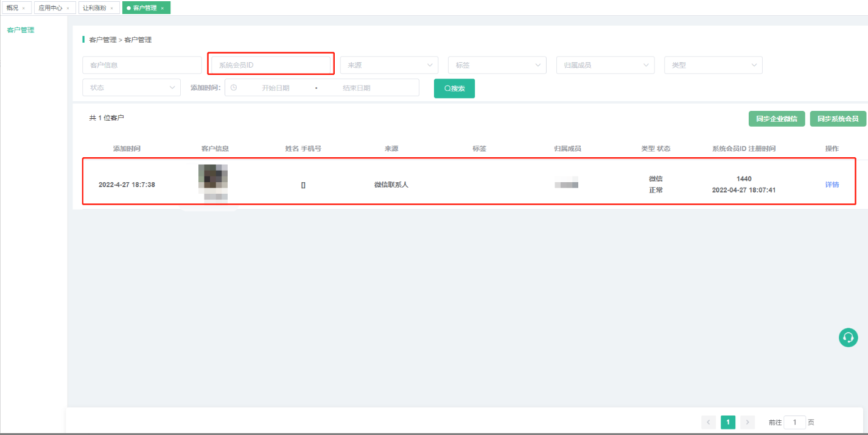The image size is (868, 435).
Task: Click the previous page arrow
Action: click(x=709, y=422)
